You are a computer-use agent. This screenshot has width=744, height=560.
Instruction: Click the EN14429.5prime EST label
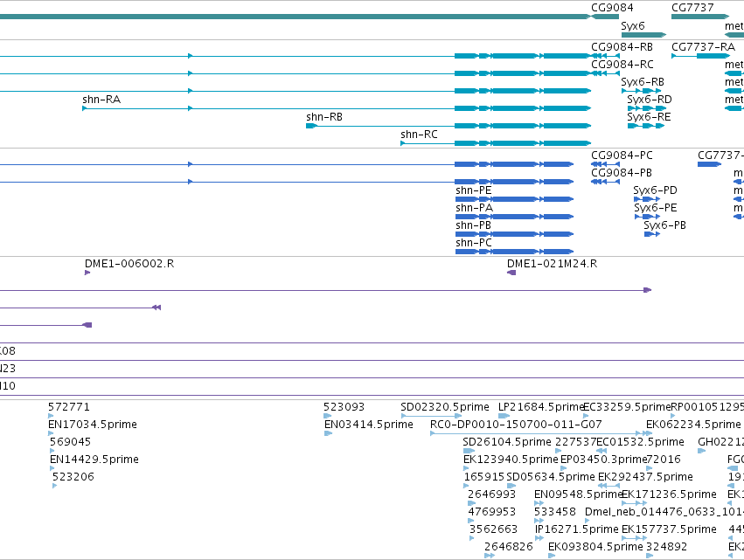pos(94,460)
